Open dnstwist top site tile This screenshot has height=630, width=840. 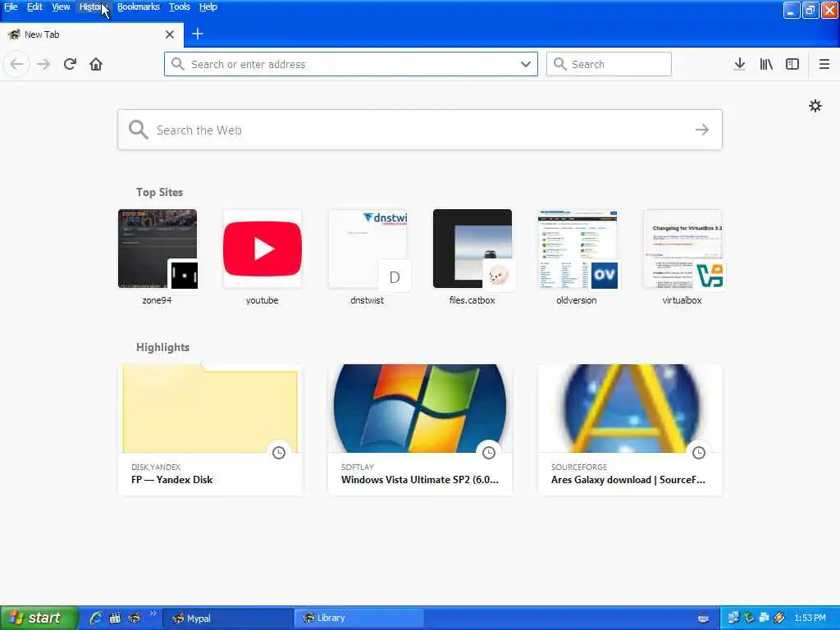coord(367,249)
